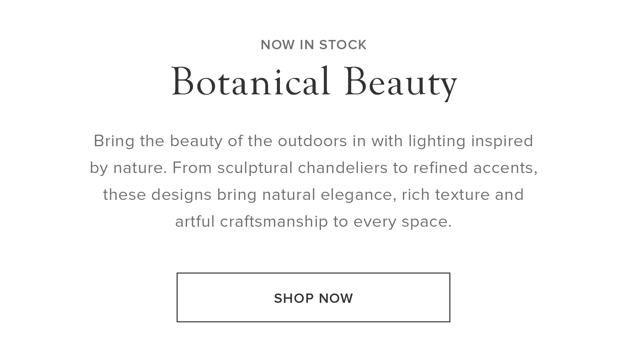
Task: Click the SHOP NOW button
Action: click(x=313, y=297)
